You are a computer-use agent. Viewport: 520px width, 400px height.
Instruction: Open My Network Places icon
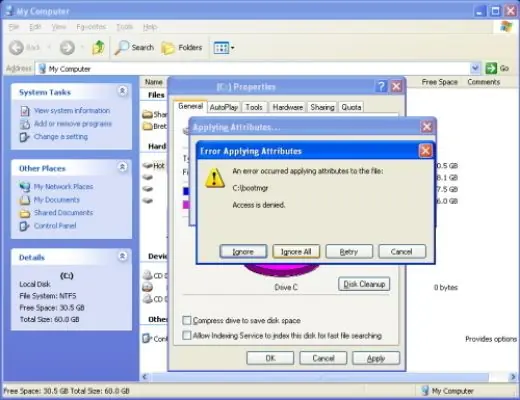tap(25, 187)
